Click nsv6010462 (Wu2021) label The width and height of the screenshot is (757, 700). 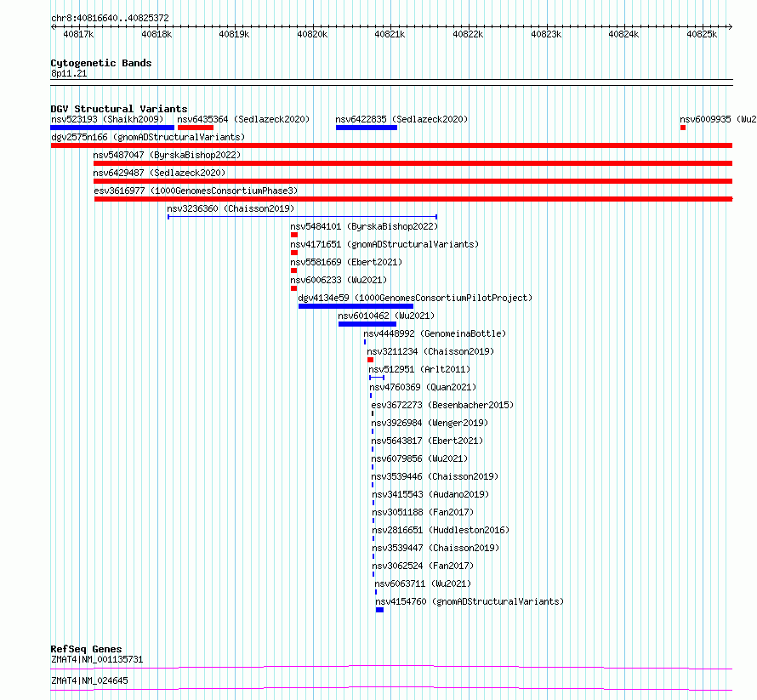point(386,316)
